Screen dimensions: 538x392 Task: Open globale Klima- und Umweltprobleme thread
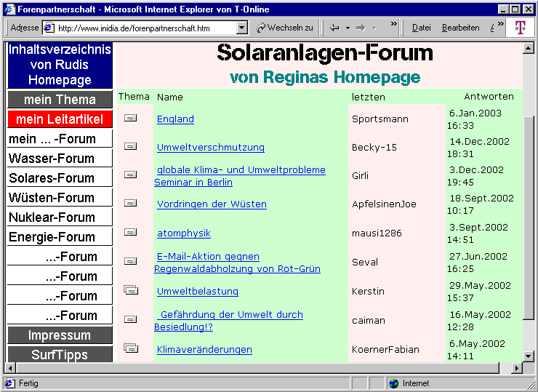pyautogui.click(x=240, y=176)
